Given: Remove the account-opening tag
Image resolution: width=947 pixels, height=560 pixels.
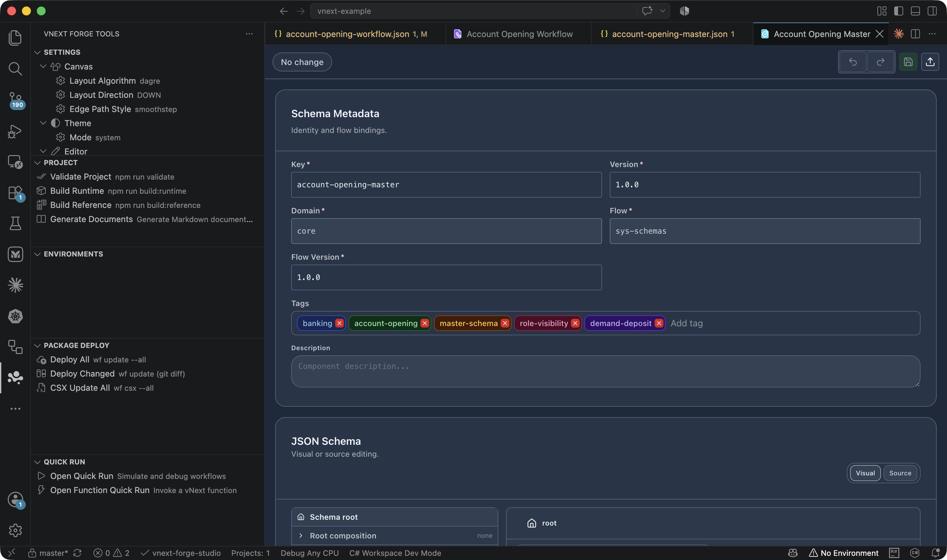Looking at the screenshot, I should point(425,323).
